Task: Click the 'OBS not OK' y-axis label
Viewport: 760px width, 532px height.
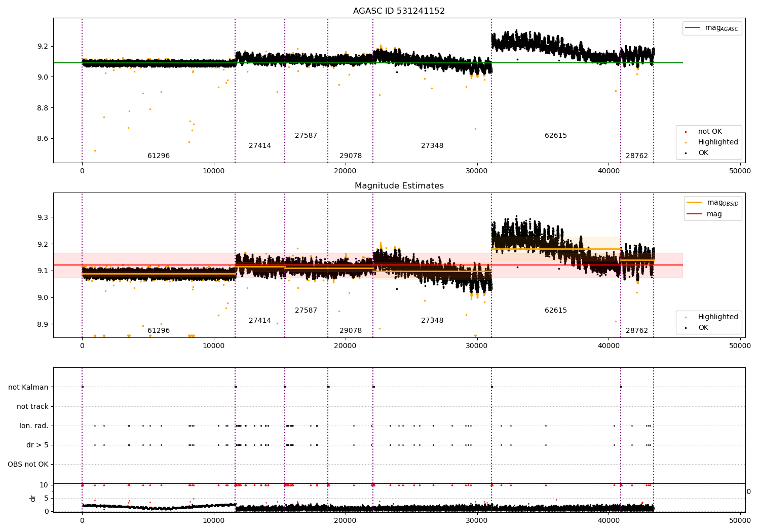Action: (28, 465)
